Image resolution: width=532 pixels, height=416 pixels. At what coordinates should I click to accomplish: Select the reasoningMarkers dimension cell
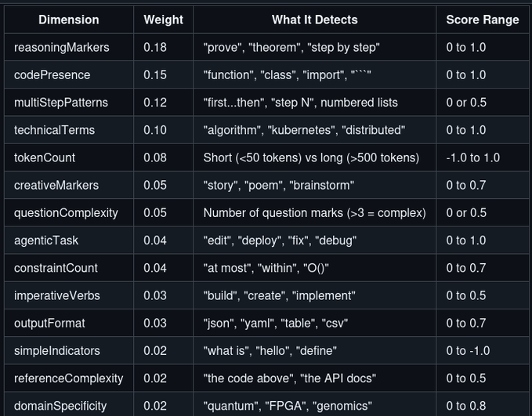tap(62, 47)
